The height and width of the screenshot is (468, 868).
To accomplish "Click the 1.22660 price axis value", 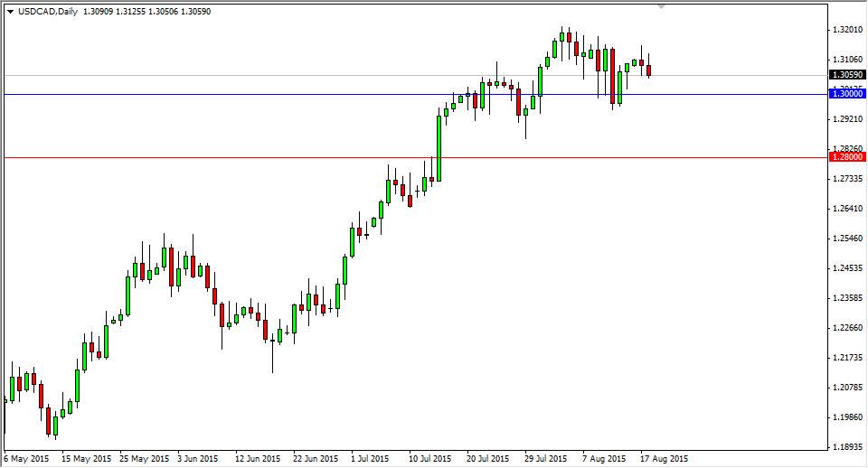I will tap(847, 328).
